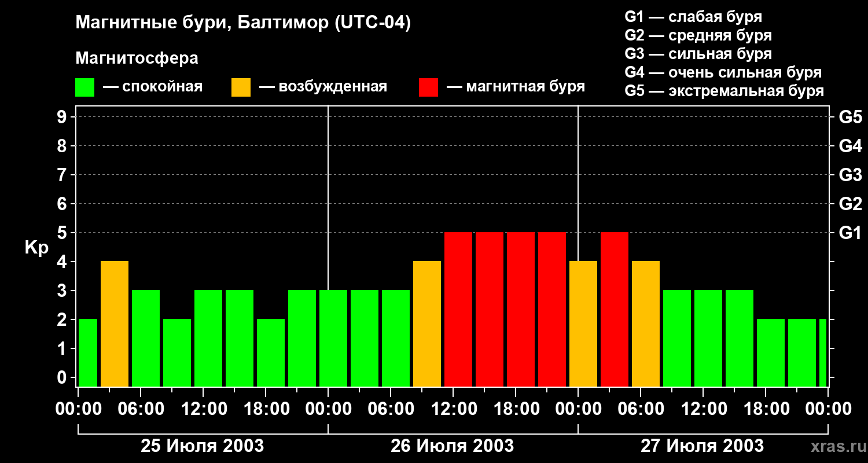Click the '26 Июля 2003' date label
The image size is (868, 463).
(x=453, y=446)
